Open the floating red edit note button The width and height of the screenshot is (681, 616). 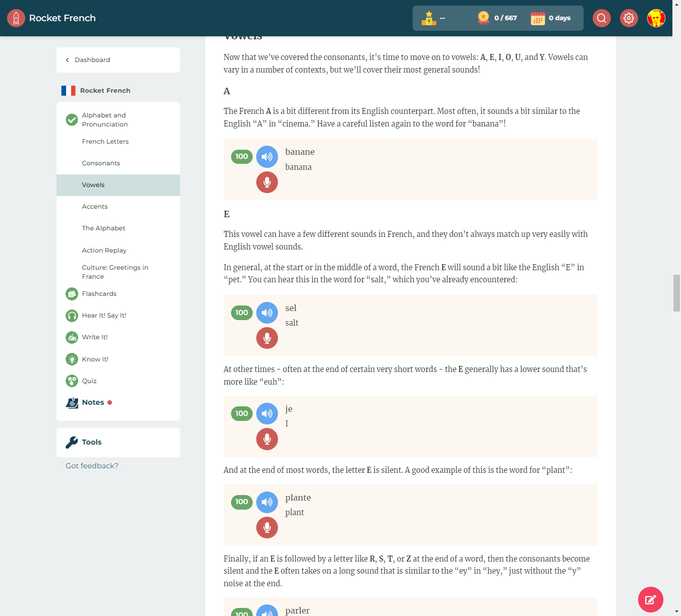coord(651,599)
